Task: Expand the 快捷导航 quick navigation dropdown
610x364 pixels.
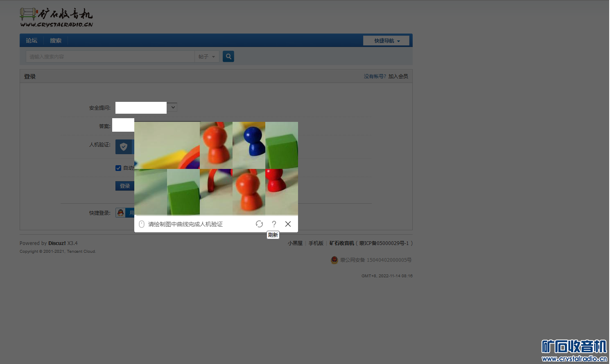Action: 386,40
